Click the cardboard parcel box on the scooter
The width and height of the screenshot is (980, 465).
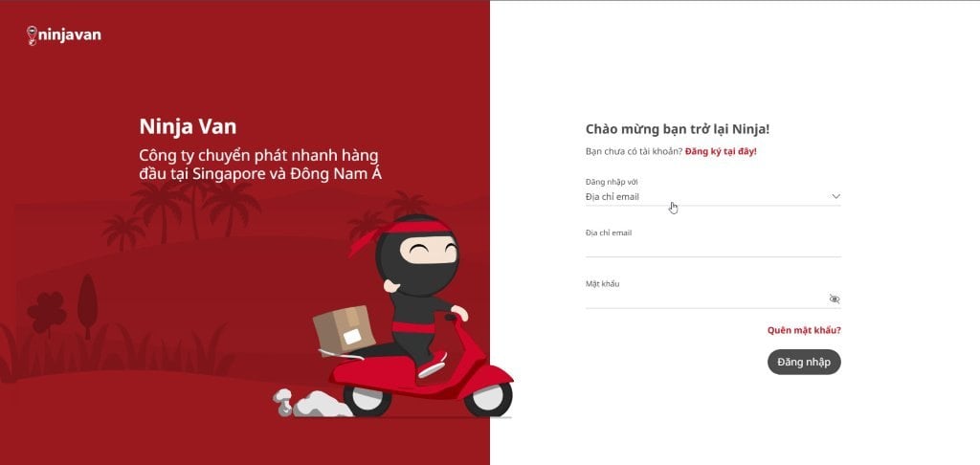point(344,329)
